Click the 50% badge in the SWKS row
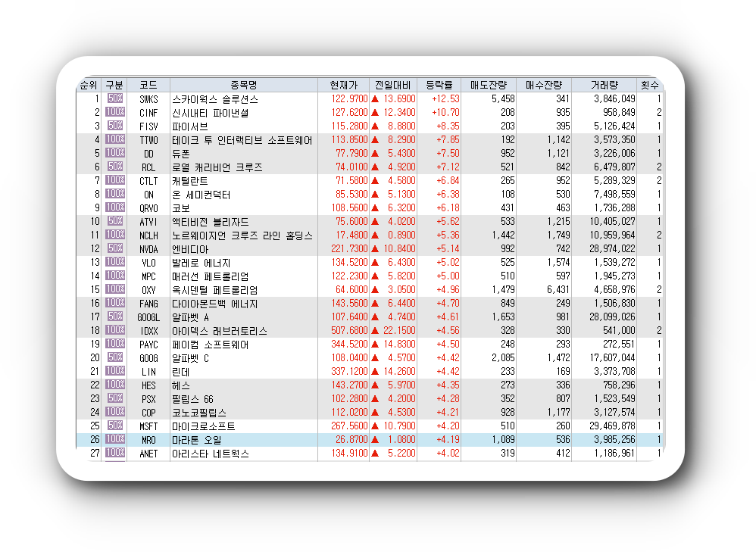 tap(115, 98)
